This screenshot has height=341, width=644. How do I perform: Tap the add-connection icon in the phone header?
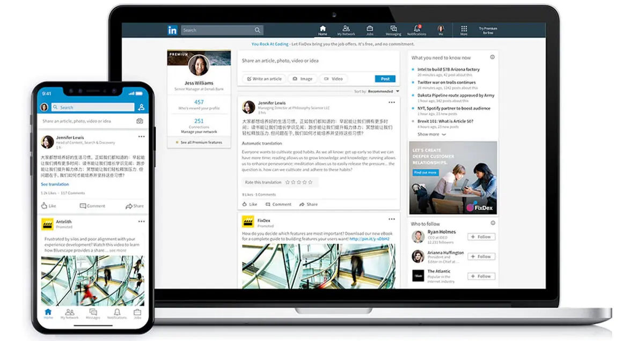(141, 107)
